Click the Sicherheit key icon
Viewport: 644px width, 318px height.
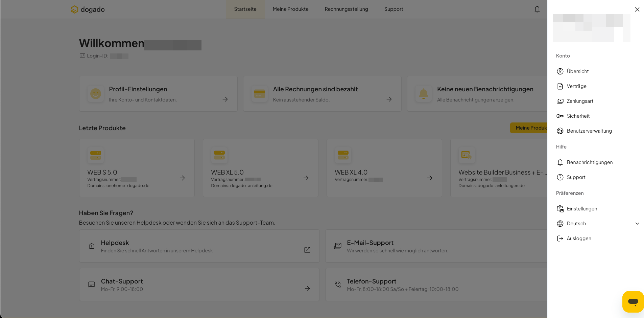(x=560, y=116)
